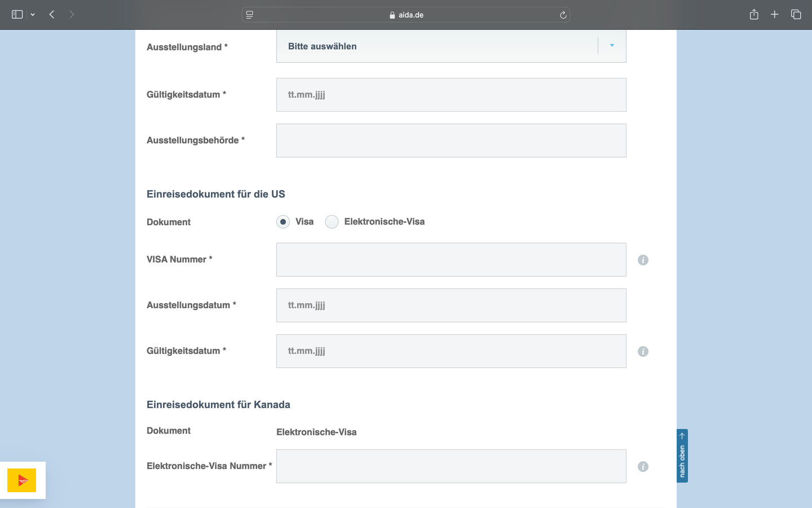Click info icon beside Elektronische-Visa Nummer field

click(643, 467)
